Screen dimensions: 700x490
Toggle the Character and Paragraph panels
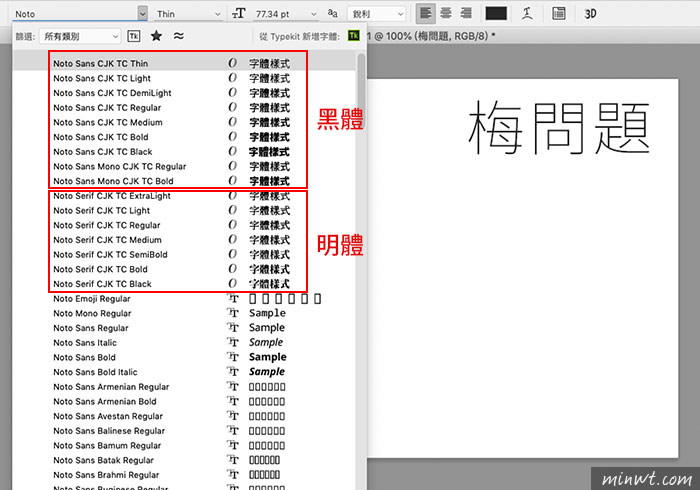coord(558,13)
